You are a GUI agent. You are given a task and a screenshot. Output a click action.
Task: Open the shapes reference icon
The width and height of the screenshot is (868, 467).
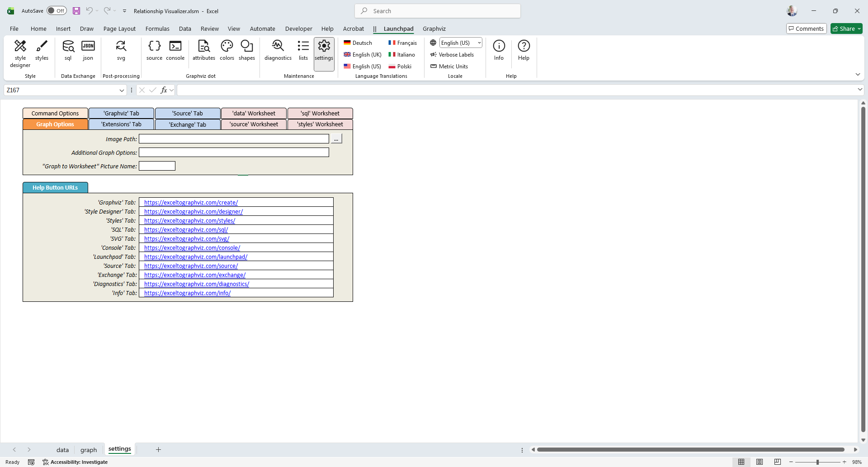click(x=247, y=50)
